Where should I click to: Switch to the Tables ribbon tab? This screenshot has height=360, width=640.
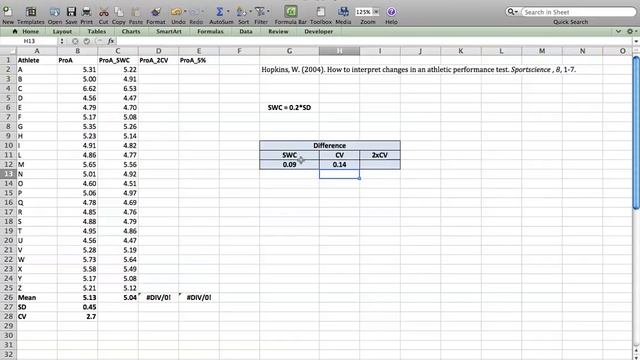click(x=97, y=31)
